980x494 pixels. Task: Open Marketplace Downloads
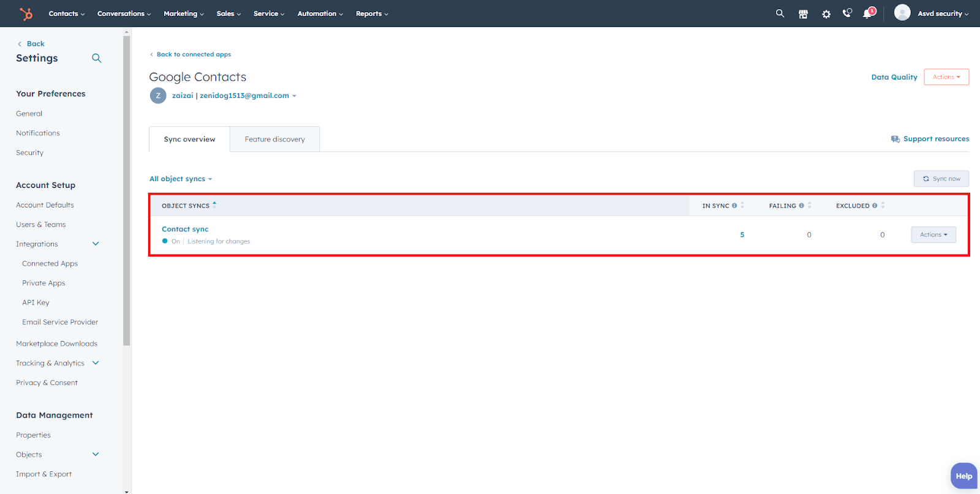coord(56,344)
